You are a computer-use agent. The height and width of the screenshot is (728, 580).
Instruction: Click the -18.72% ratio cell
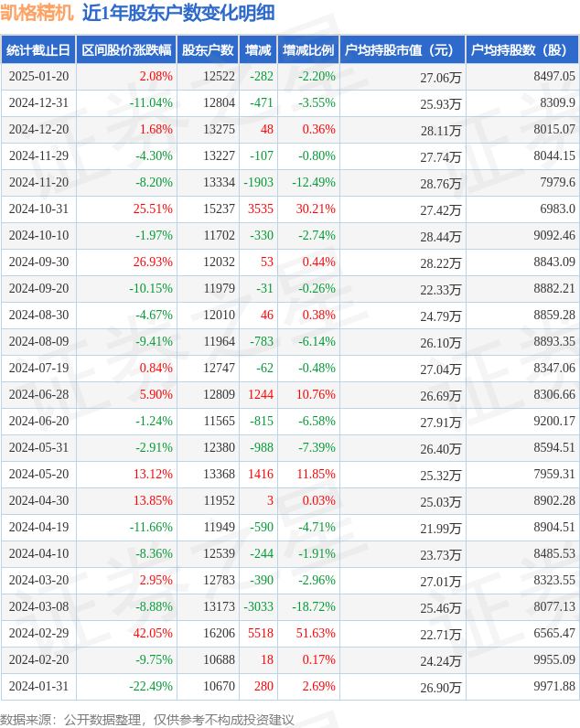(314, 607)
